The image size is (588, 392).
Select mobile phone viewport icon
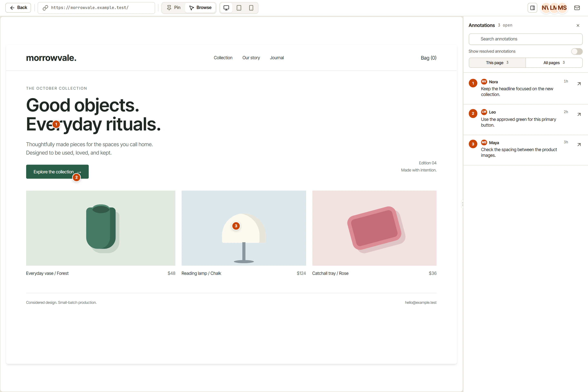(251, 8)
